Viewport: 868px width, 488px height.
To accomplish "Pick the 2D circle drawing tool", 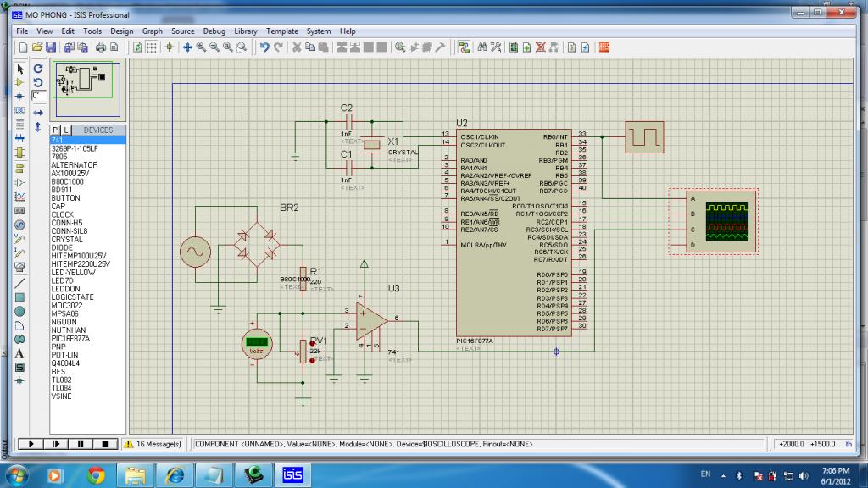I will (x=19, y=311).
